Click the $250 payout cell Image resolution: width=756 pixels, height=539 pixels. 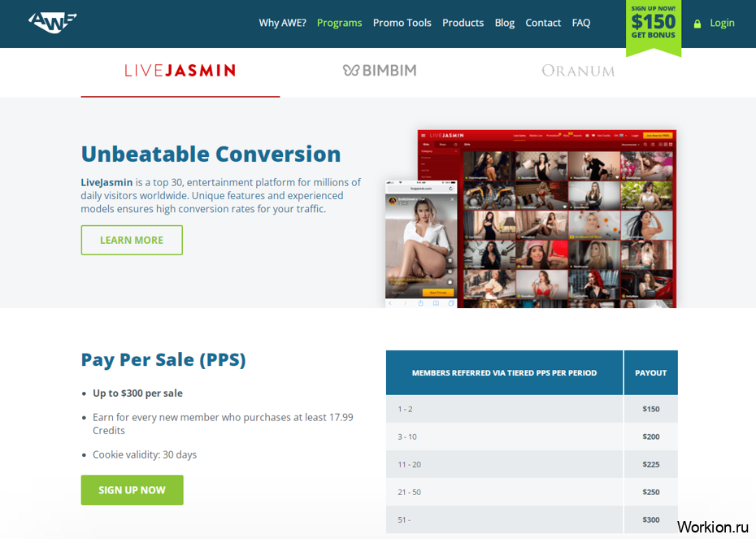coord(651,492)
